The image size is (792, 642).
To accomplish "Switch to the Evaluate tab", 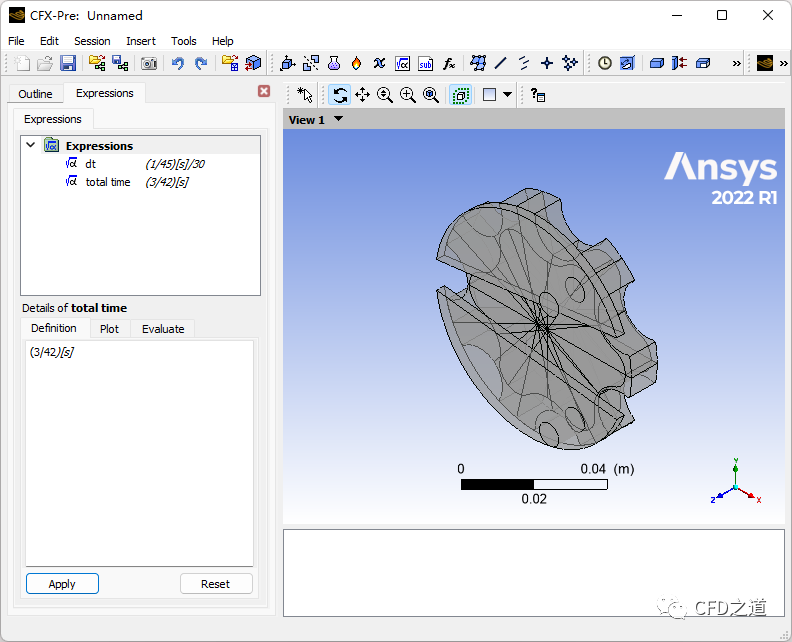I will point(163,329).
